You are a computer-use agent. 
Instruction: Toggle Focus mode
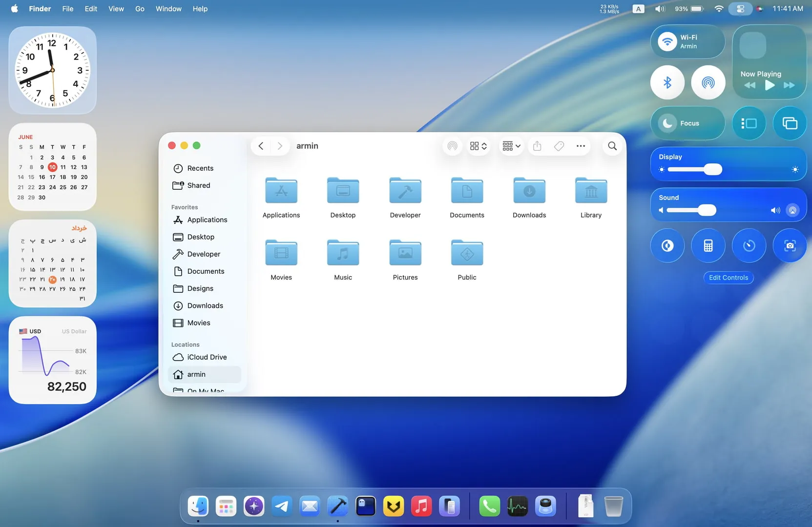(x=687, y=123)
